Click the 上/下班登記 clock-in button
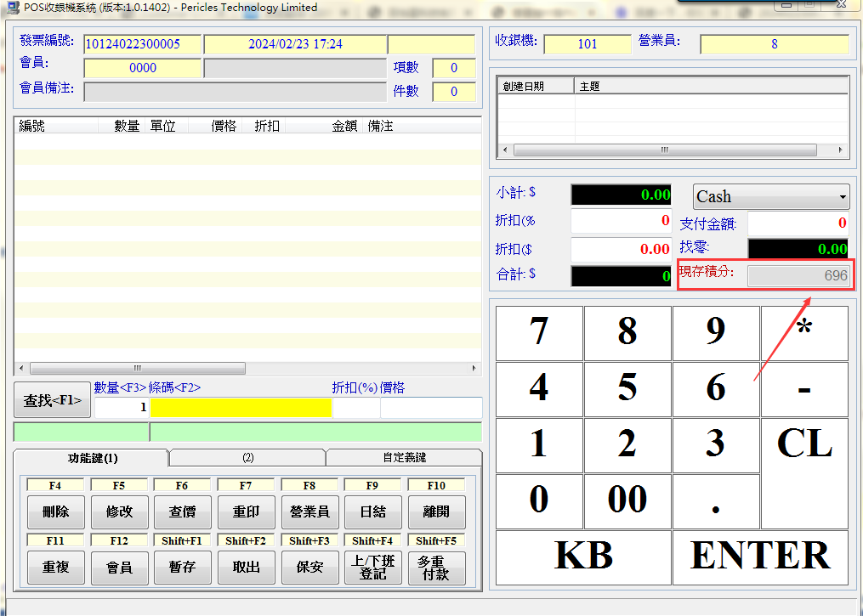 373,567
